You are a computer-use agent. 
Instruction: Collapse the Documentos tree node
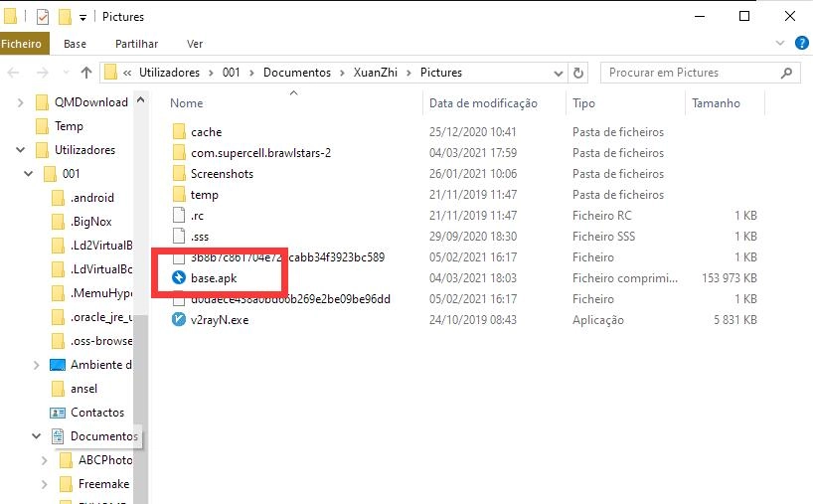click(x=38, y=436)
